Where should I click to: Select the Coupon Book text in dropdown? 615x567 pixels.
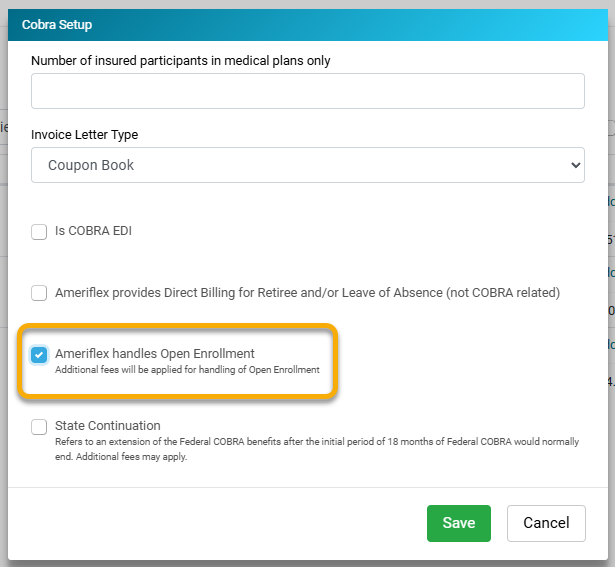(x=91, y=165)
